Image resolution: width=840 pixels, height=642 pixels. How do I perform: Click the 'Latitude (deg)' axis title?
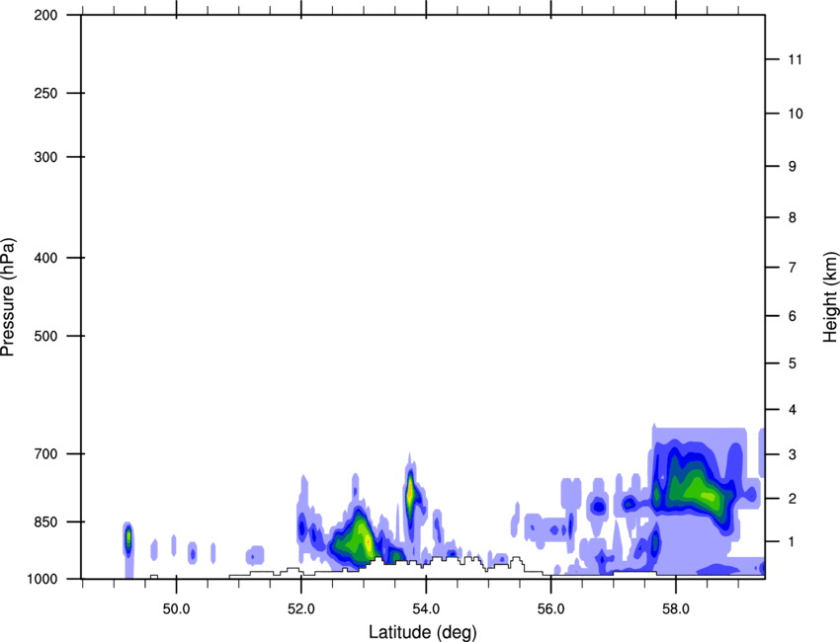tap(422, 632)
